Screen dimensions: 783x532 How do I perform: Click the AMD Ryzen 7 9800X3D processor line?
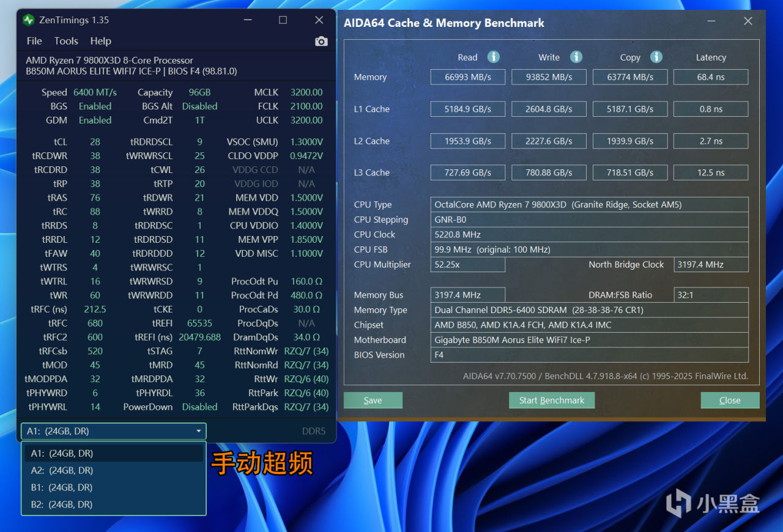(109, 61)
